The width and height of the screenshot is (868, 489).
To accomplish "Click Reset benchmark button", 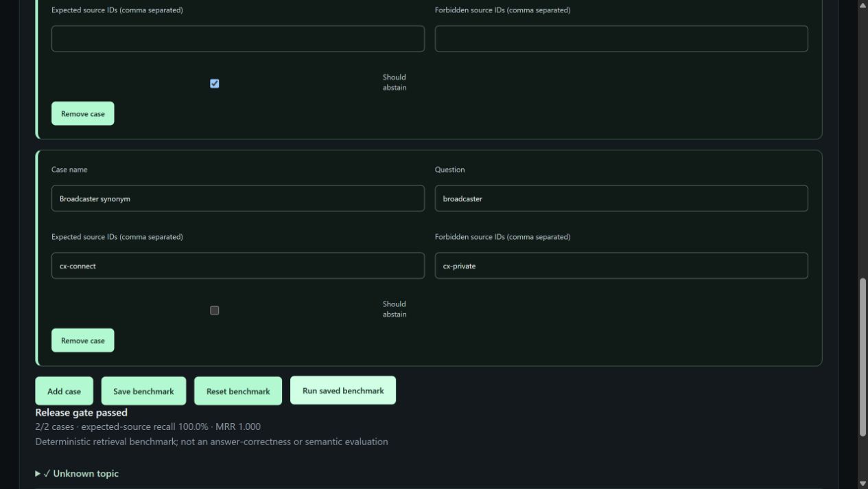I will point(238,391).
